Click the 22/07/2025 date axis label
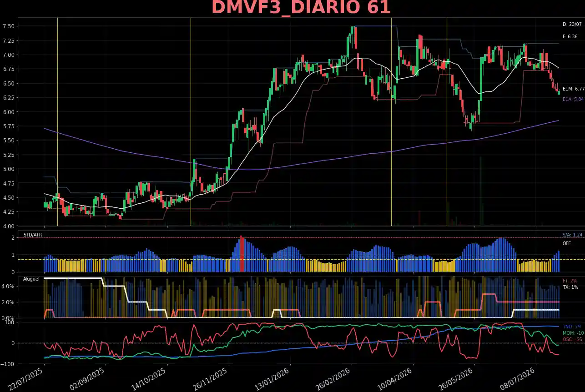The height and width of the screenshot is (392, 585). [x=27, y=378]
